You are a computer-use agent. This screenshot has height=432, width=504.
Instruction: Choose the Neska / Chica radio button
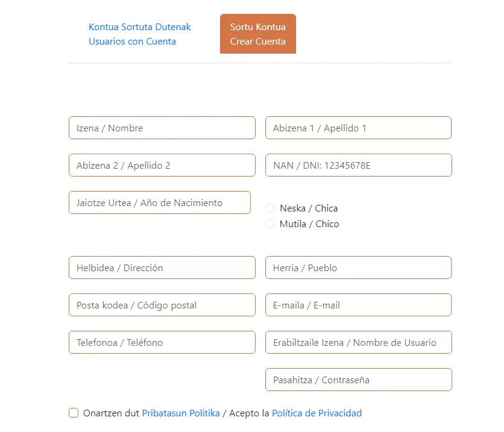[x=270, y=208]
